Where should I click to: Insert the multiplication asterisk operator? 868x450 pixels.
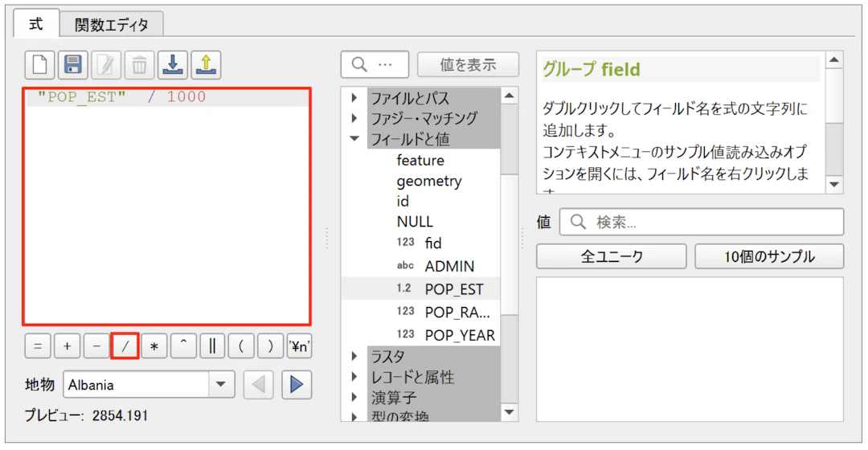click(x=154, y=346)
